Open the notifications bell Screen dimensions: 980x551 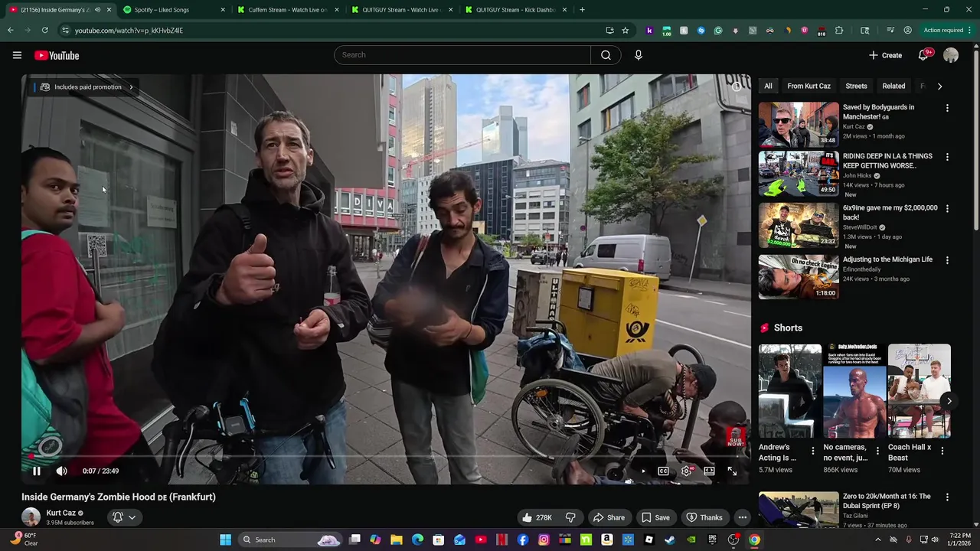923,55
